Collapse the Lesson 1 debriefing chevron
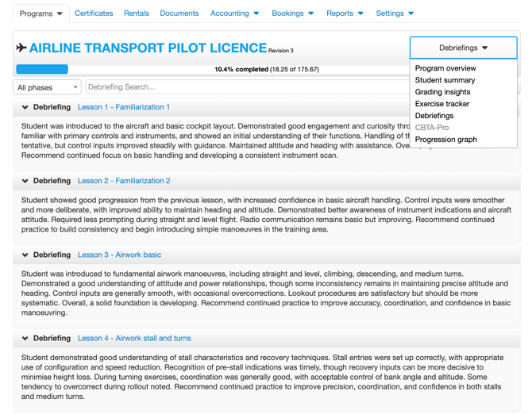Screen dimensions: 532x414 (x=25, y=107)
